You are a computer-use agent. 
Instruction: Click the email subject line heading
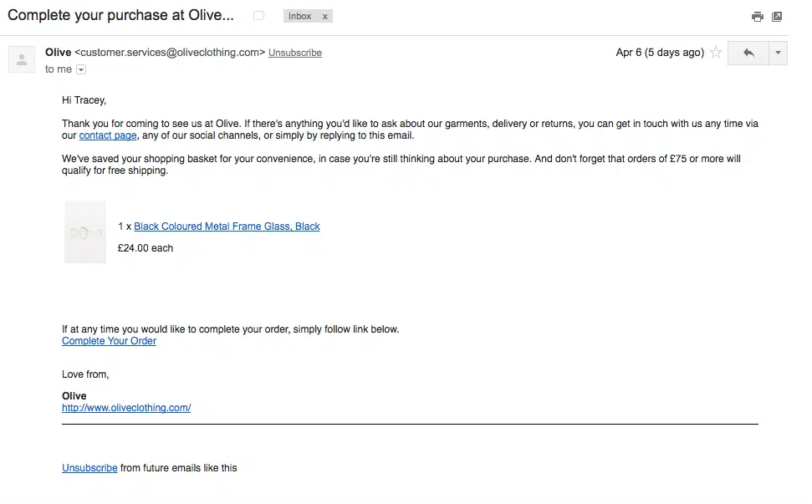120,16
